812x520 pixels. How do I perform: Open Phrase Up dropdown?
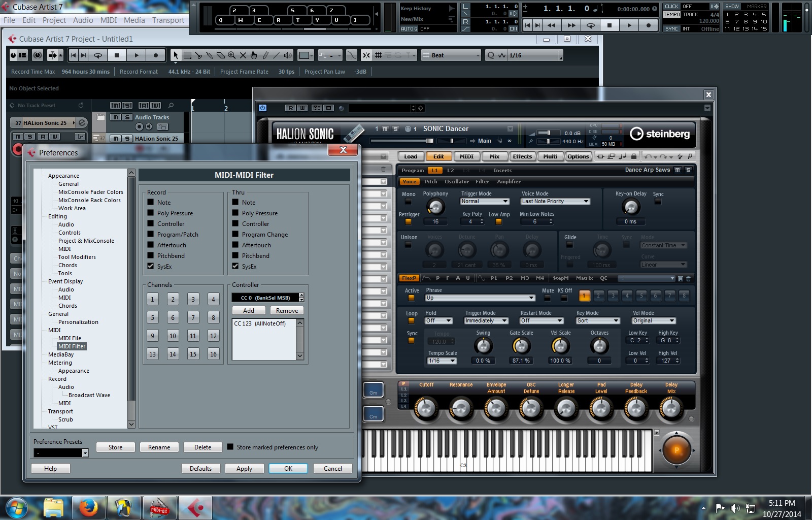[480, 298]
